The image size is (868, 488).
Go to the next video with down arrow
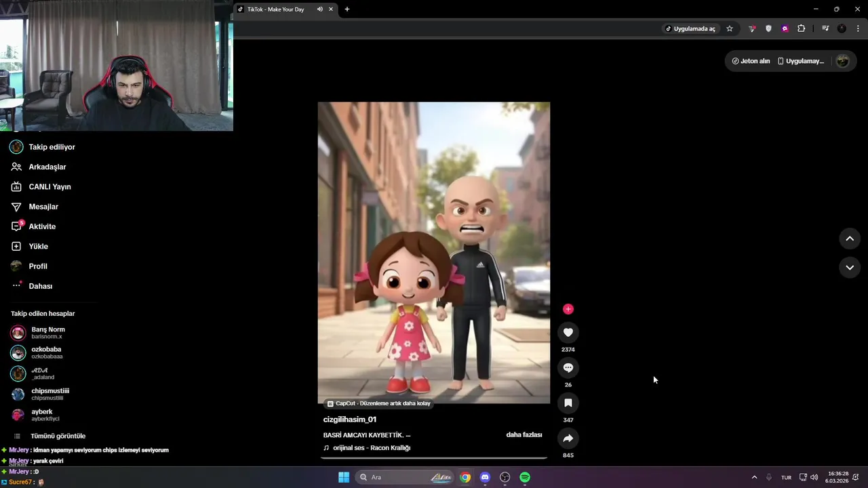(x=850, y=268)
